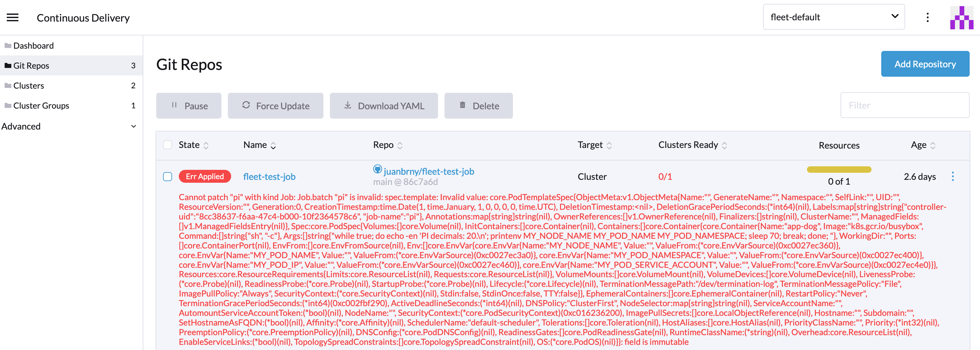The image size is (980, 350).
Task: Open Cluster Groups in sidebar
Action: (41, 106)
